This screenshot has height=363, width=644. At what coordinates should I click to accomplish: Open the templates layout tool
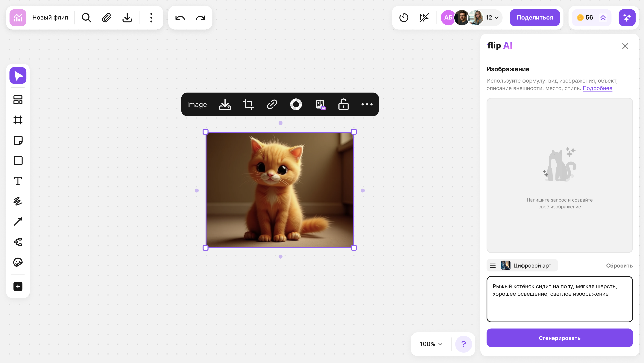pyautogui.click(x=18, y=100)
